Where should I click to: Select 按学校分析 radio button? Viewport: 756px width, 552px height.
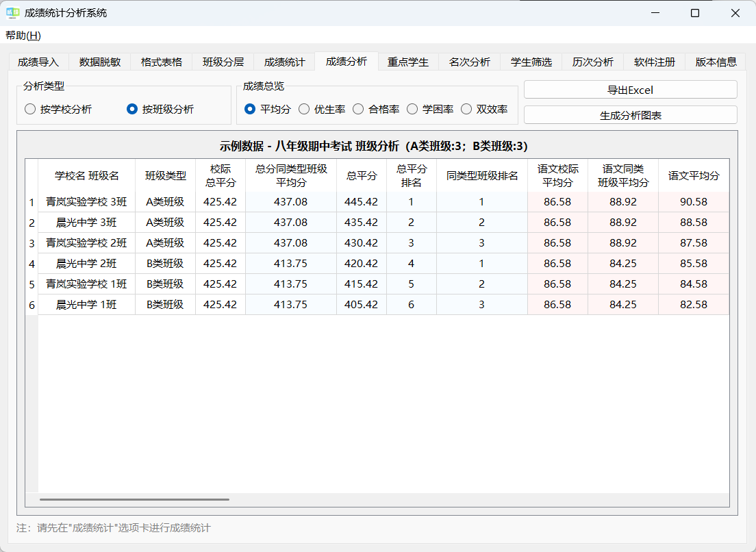[58, 110]
